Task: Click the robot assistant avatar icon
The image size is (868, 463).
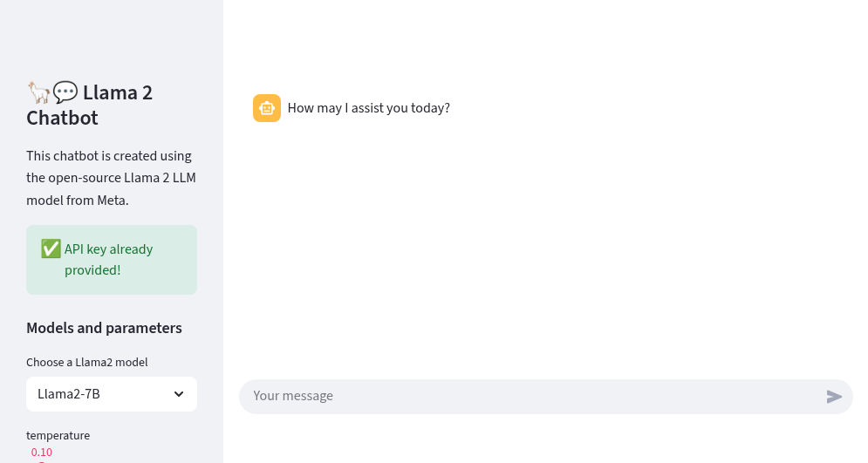Action: [267, 108]
